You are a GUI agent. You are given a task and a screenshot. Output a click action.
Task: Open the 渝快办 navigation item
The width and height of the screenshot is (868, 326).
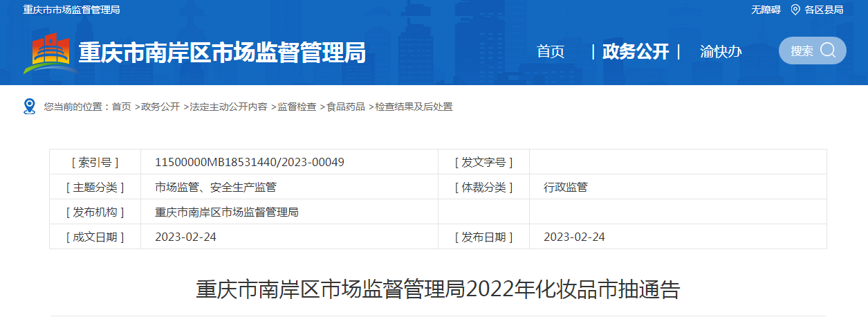click(x=721, y=51)
